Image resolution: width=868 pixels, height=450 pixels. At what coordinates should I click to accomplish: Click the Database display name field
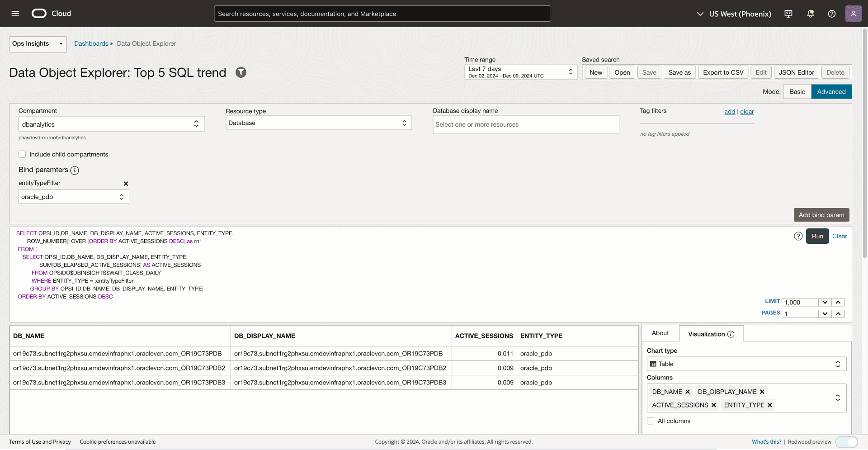point(526,124)
